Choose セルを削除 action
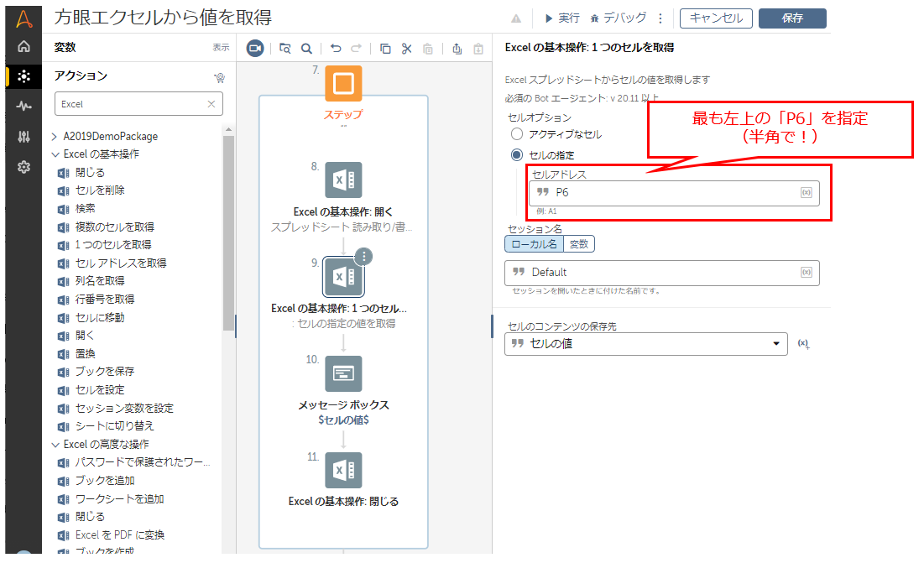The image size is (924, 563). pyautogui.click(x=100, y=190)
